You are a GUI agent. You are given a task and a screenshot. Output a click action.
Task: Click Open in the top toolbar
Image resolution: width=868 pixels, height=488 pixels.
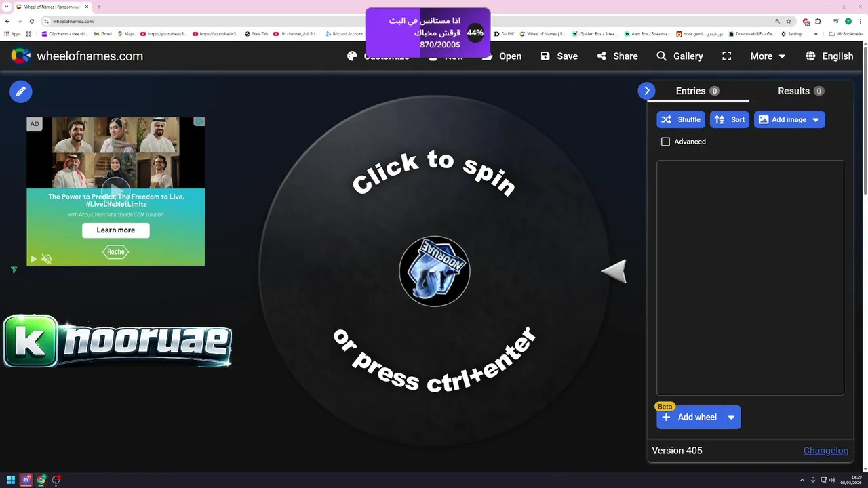(502, 56)
